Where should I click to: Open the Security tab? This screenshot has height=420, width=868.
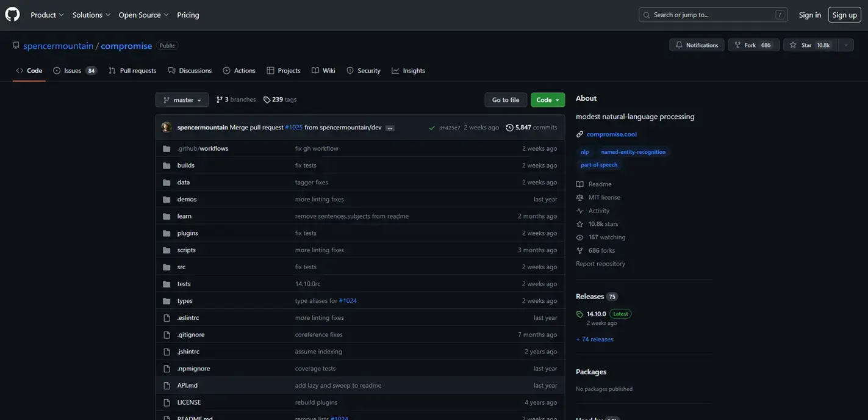[x=364, y=71]
